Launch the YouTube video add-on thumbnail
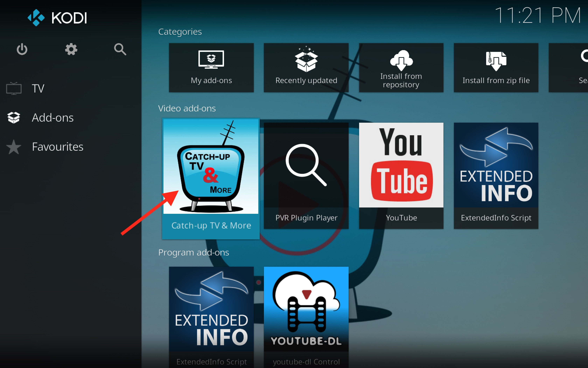 401,165
